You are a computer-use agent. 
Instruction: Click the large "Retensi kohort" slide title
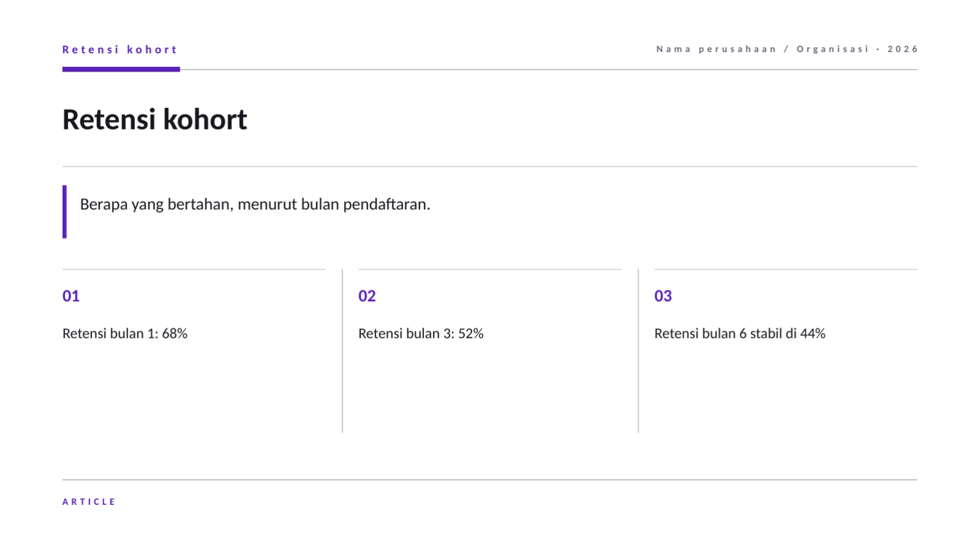155,119
